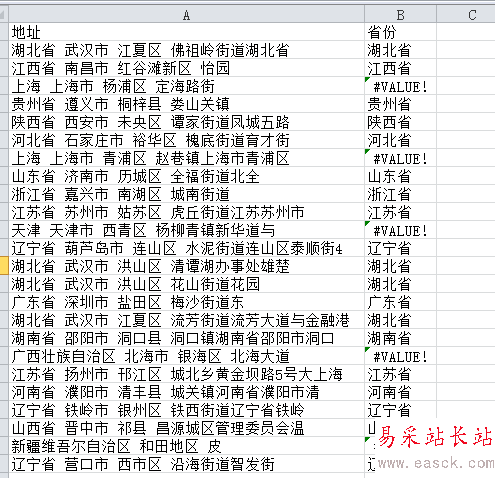Viewport: 495px width, 478px height.
Task: Select address cell 辽宁省 营口市 西市区 沿海街道智发街
Action: click(186, 464)
